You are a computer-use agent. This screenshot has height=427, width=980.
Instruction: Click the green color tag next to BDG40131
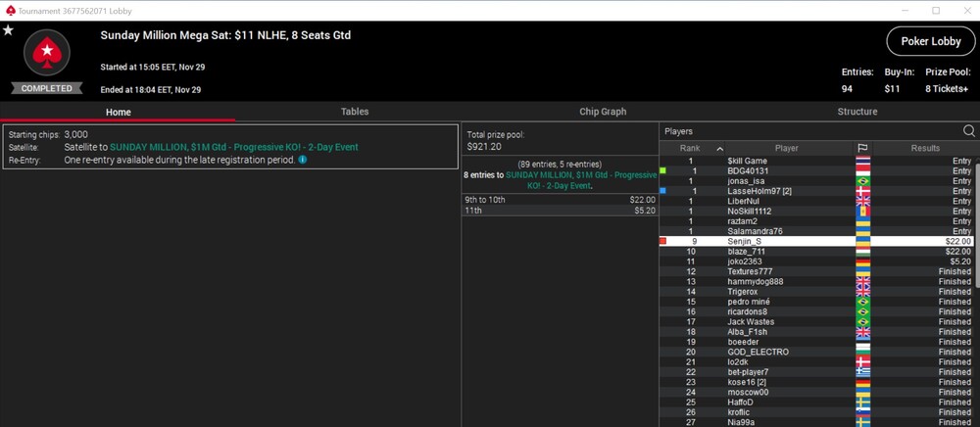coord(662,170)
